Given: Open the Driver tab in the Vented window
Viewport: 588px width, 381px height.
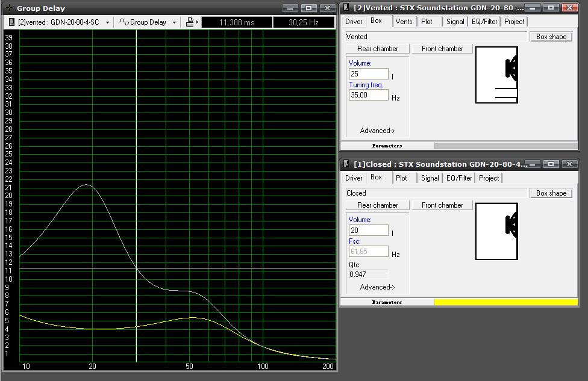Looking at the screenshot, I should [354, 22].
